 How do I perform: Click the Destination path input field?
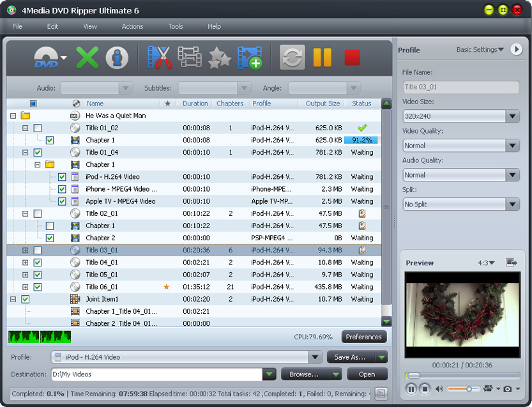[x=157, y=374]
